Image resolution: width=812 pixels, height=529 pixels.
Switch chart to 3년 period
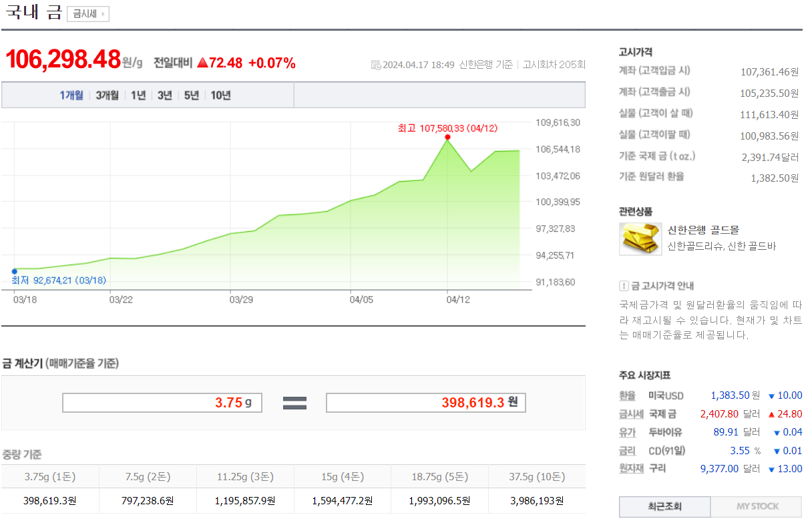coord(165,96)
